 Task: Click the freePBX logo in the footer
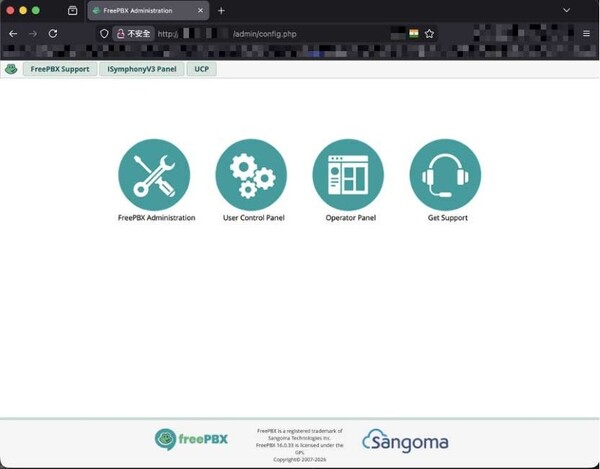click(x=191, y=439)
